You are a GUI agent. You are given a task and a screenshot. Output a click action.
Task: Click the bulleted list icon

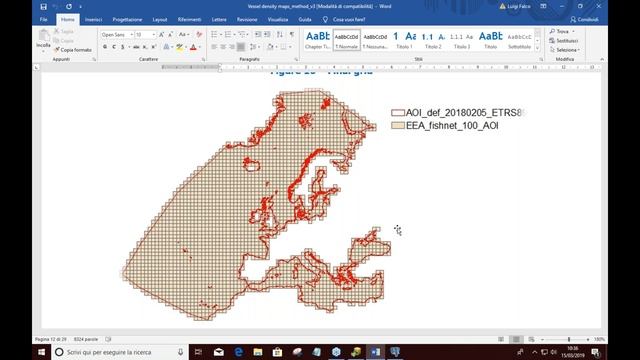pyautogui.click(x=214, y=35)
